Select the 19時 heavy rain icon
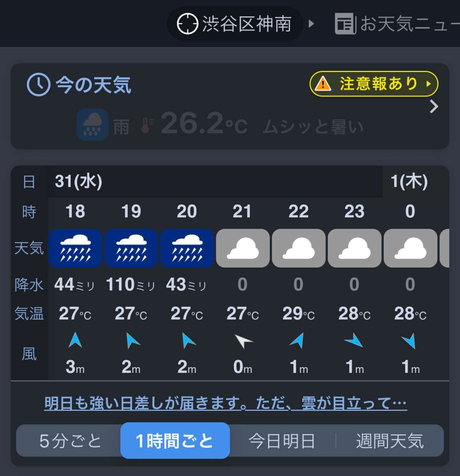The height and width of the screenshot is (476, 460). 131,248
